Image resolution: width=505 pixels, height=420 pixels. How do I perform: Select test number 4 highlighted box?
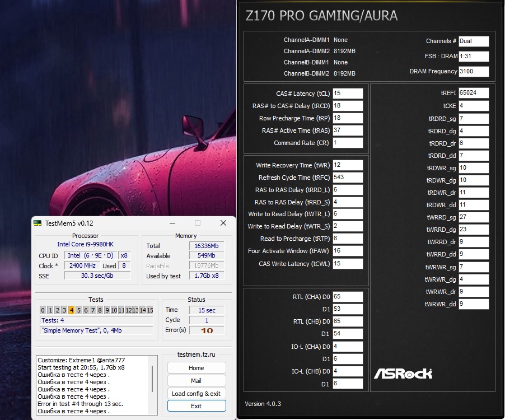[x=71, y=310]
